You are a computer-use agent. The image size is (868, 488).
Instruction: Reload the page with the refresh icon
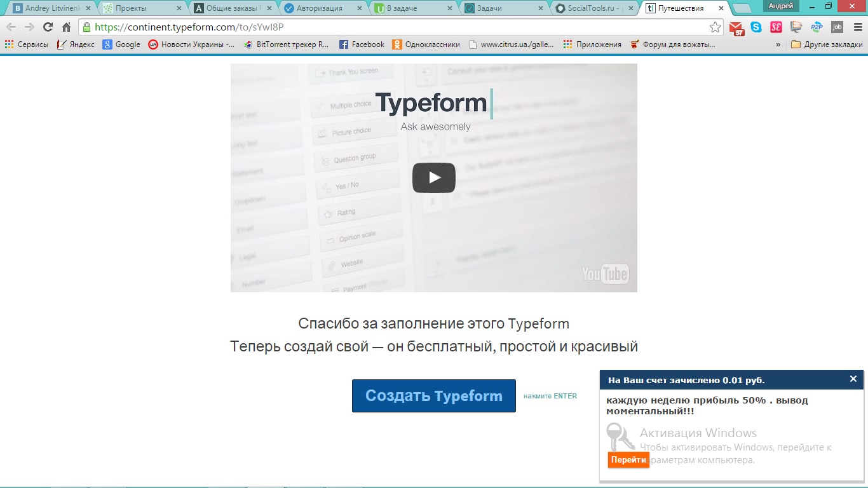coord(48,27)
